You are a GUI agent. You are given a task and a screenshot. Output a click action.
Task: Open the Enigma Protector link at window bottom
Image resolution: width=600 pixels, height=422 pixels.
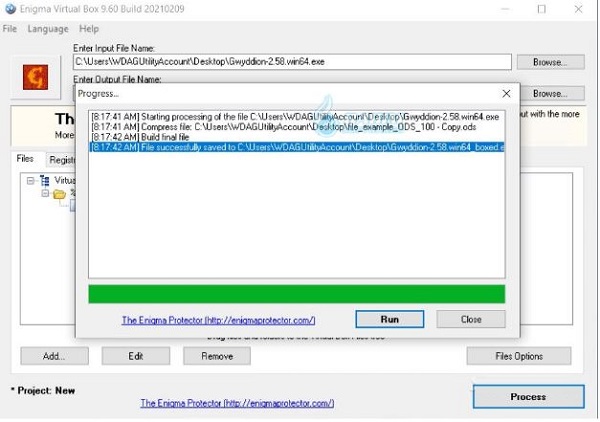point(237,403)
